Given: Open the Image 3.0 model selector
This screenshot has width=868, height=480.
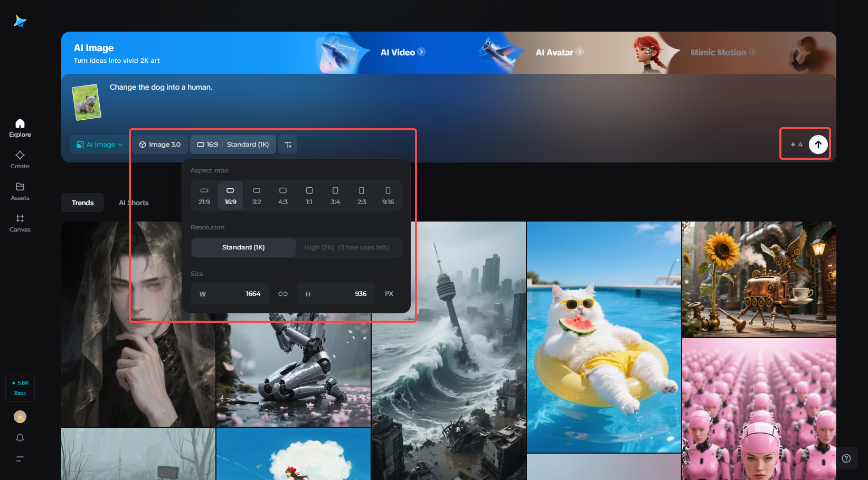Looking at the screenshot, I should pos(160,145).
